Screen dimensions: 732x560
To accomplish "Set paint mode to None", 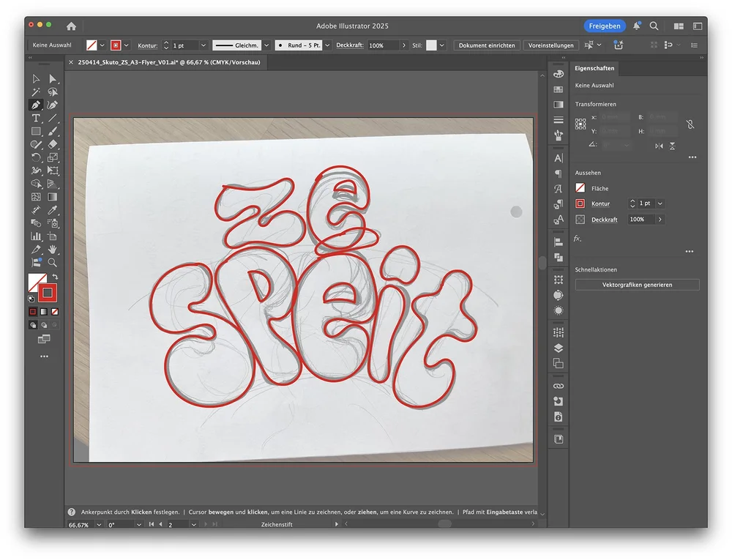I will (55, 312).
